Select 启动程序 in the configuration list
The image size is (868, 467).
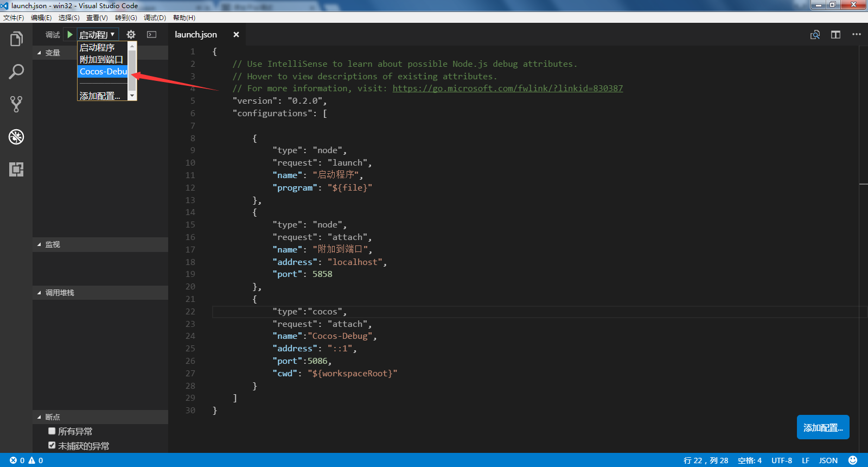(x=103, y=48)
